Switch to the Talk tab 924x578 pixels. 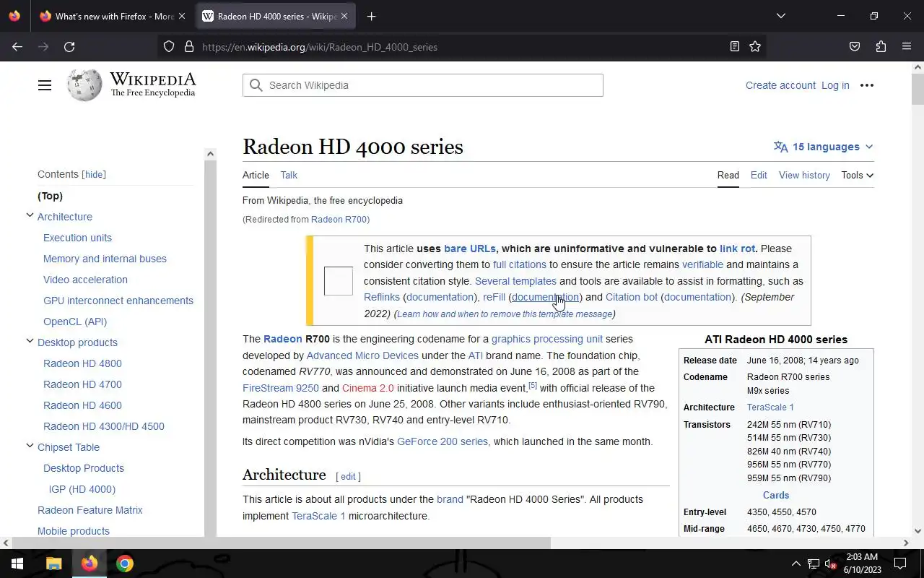[289, 175]
